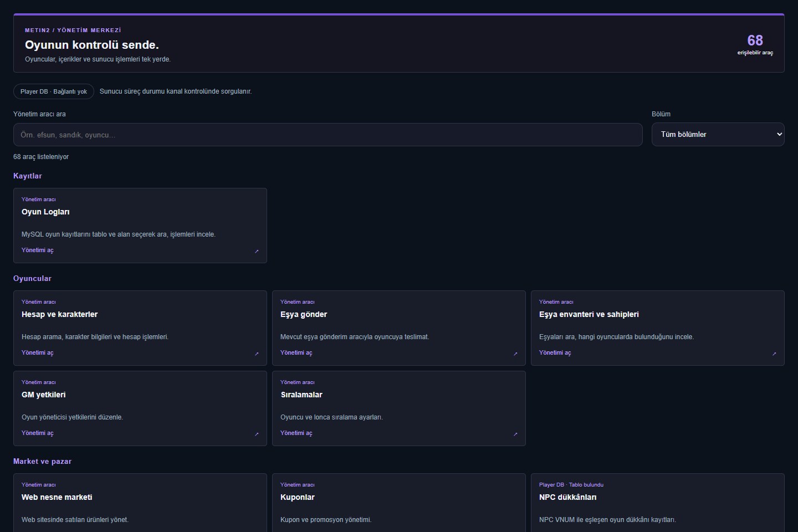Select the Eşya gönder card title
The height and width of the screenshot is (532, 798).
304,314
